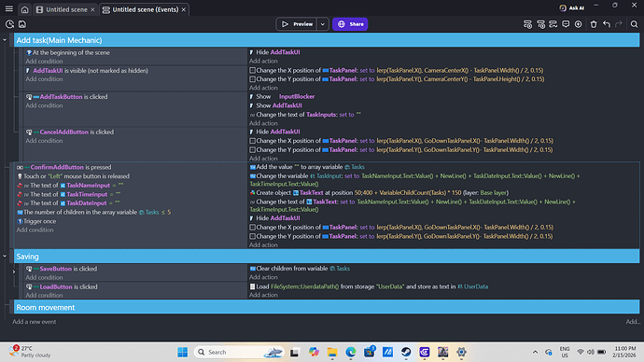This screenshot has width=644, height=362.
Task: Select the Add task(Main Mechanic) group header
Action: point(327,40)
